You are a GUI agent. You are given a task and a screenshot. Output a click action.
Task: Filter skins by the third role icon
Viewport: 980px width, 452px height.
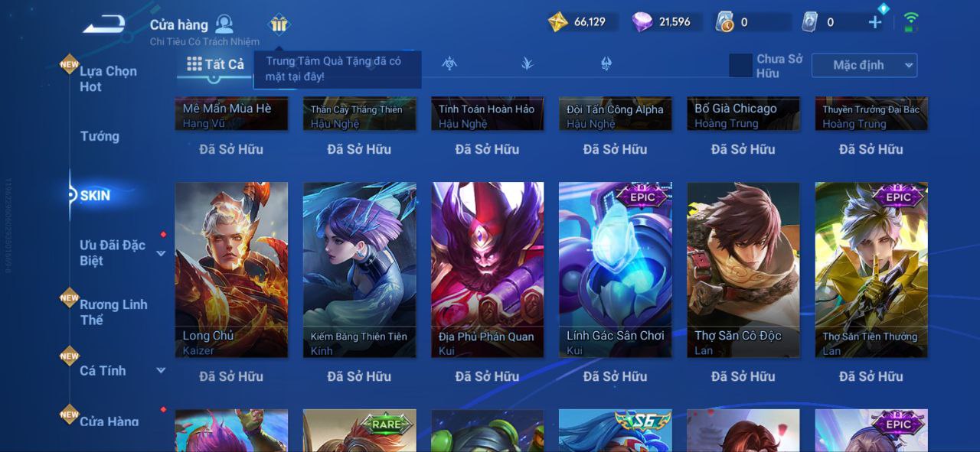point(606,63)
